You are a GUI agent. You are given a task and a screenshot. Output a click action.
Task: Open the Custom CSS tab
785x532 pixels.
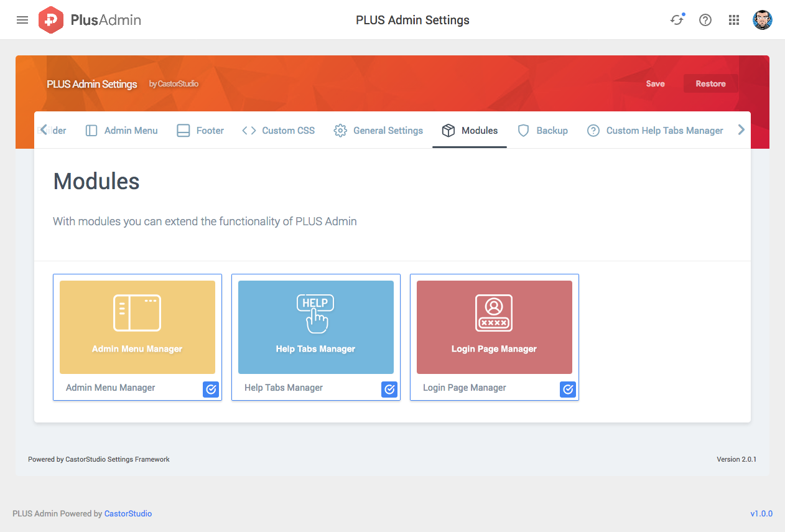point(279,131)
